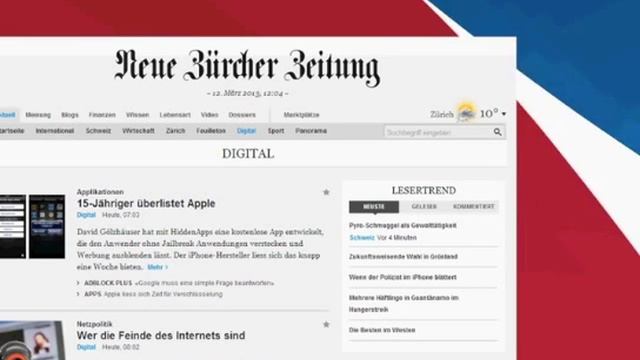640x360 pixels.
Task: Open the weather dropdown arrow next to 10°
Action: (x=504, y=114)
